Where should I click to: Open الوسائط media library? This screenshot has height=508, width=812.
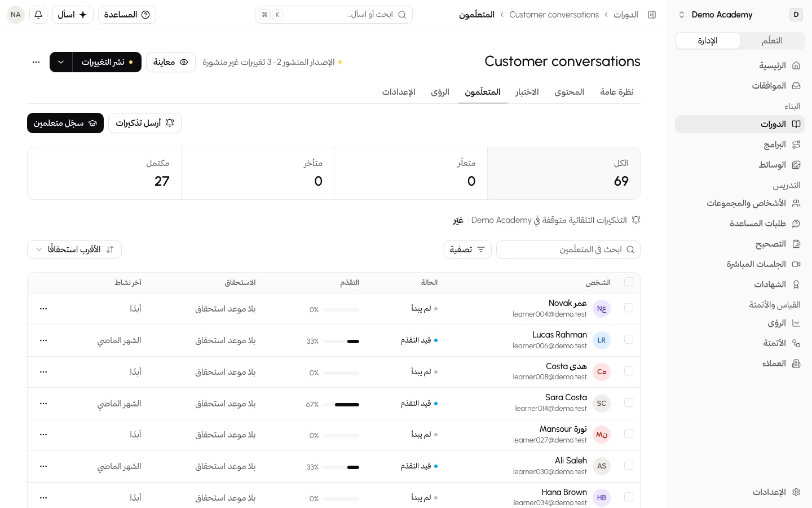click(740, 165)
